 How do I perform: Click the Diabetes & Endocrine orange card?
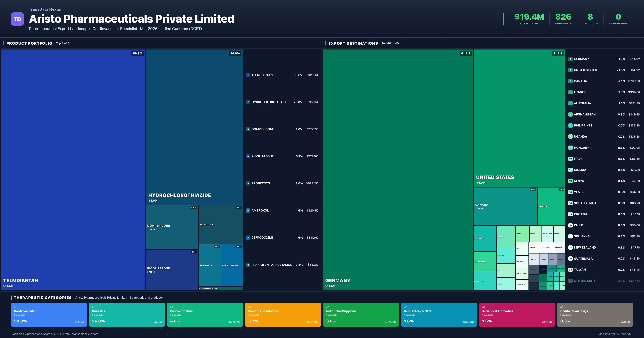click(x=283, y=315)
